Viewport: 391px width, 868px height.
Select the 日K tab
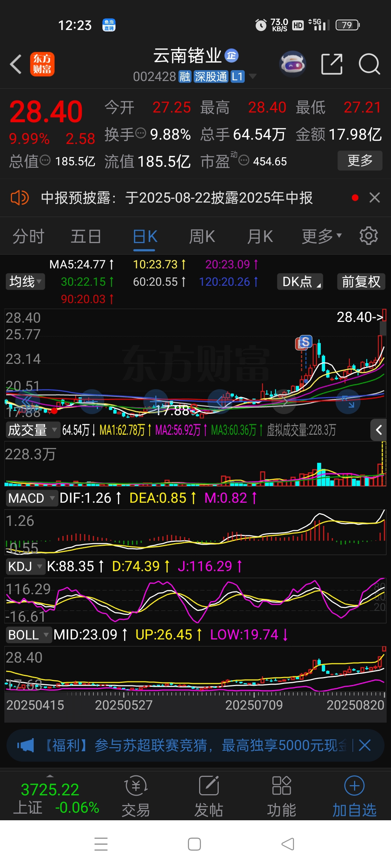(145, 237)
